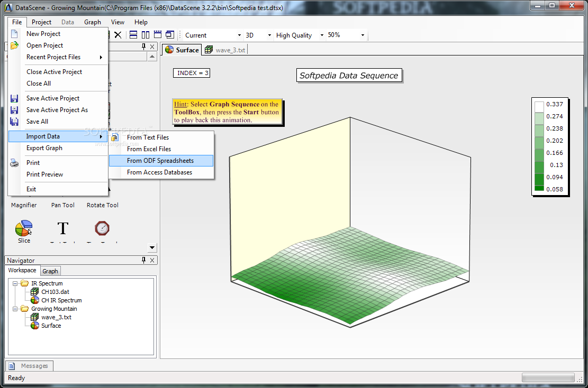The image size is (588, 388).
Task: Click the cascade windows toolbar icon
Action: coord(170,35)
